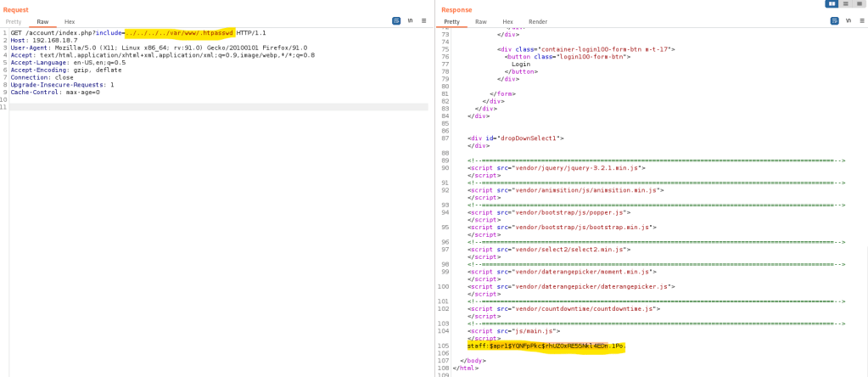The image size is (868, 377).
Task: Click the highlighted htpasswd path in request
Action: coord(178,32)
